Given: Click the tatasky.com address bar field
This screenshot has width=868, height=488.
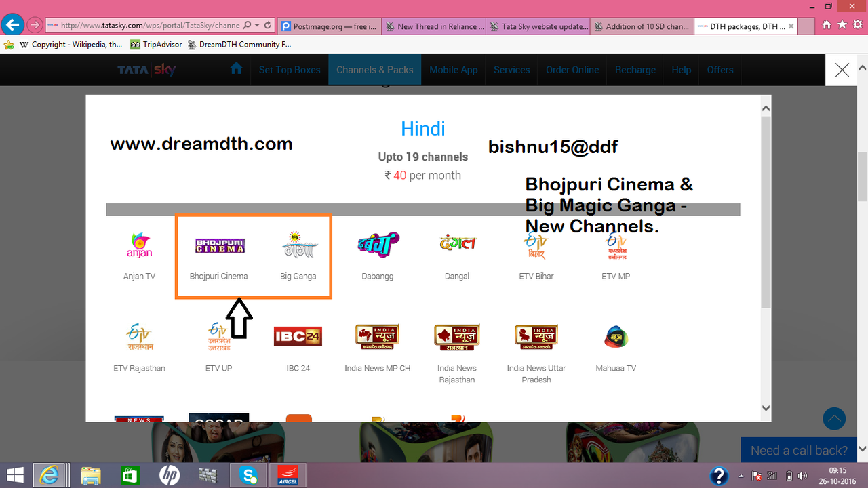Looking at the screenshot, I should coord(149,26).
